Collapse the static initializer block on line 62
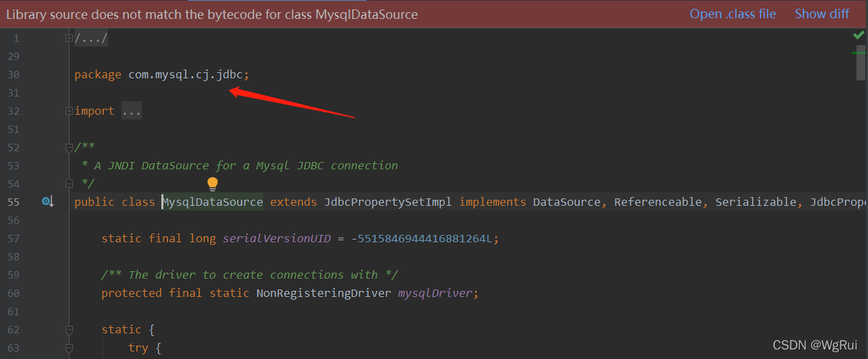 [69, 329]
